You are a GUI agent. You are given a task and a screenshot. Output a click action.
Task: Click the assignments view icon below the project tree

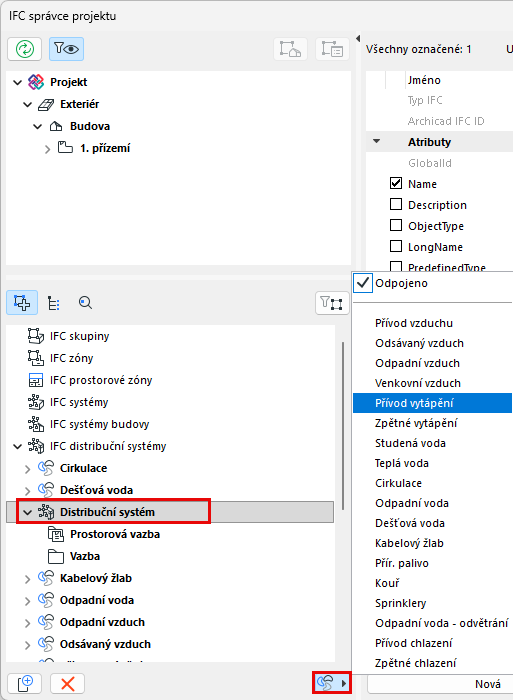(x=22, y=303)
